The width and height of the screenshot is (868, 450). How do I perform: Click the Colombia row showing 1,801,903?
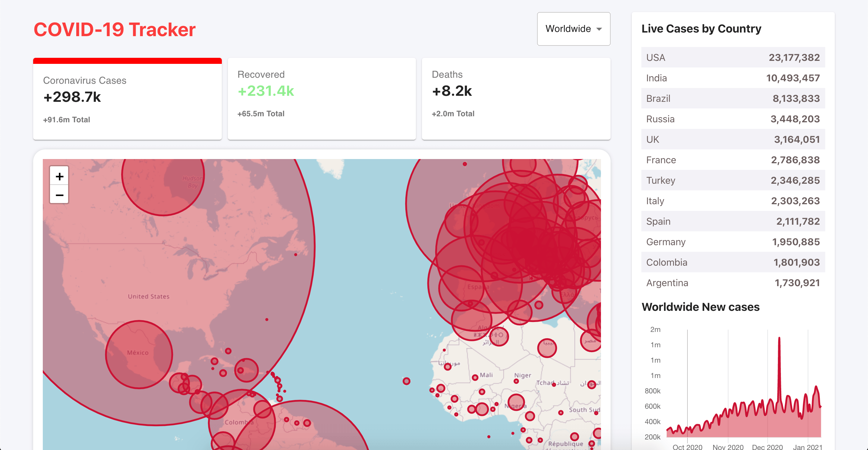pyautogui.click(x=733, y=262)
